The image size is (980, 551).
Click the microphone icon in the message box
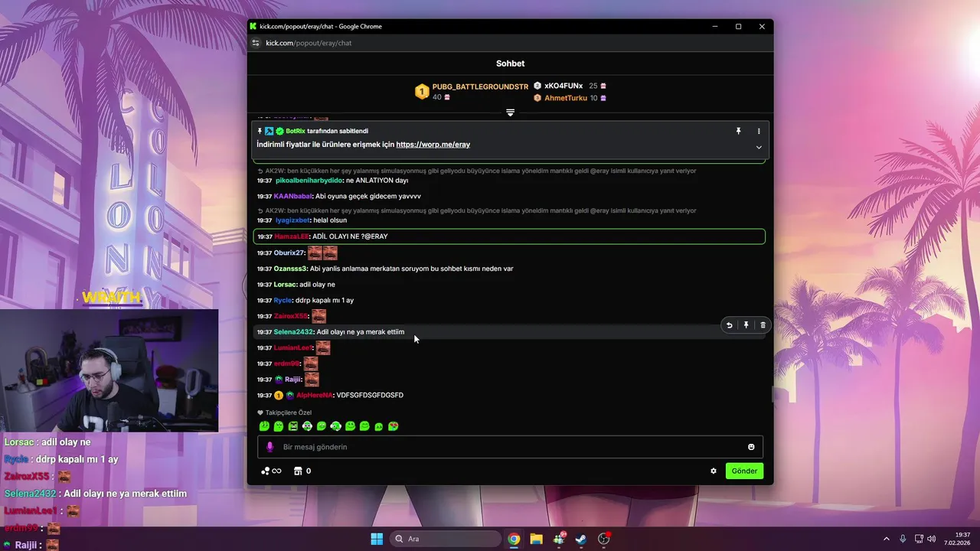[269, 447]
